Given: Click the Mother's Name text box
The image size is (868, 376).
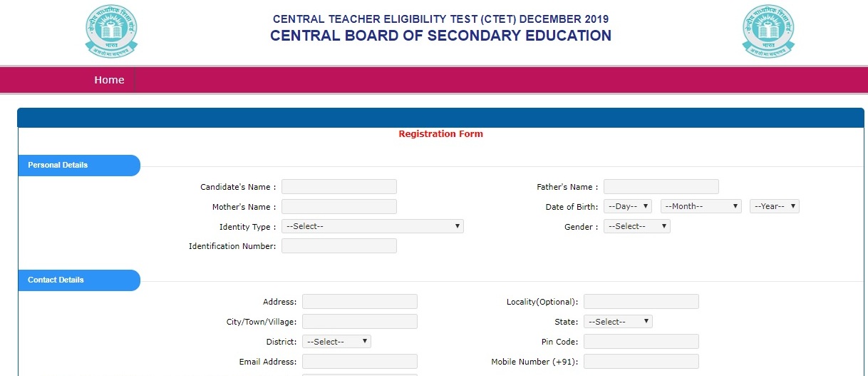Looking at the screenshot, I should pyautogui.click(x=339, y=207).
